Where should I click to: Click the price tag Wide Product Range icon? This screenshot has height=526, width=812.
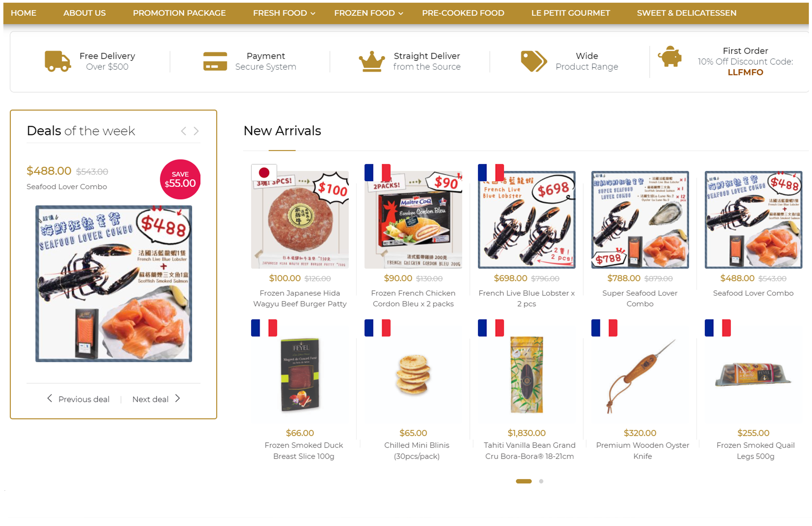click(x=534, y=61)
